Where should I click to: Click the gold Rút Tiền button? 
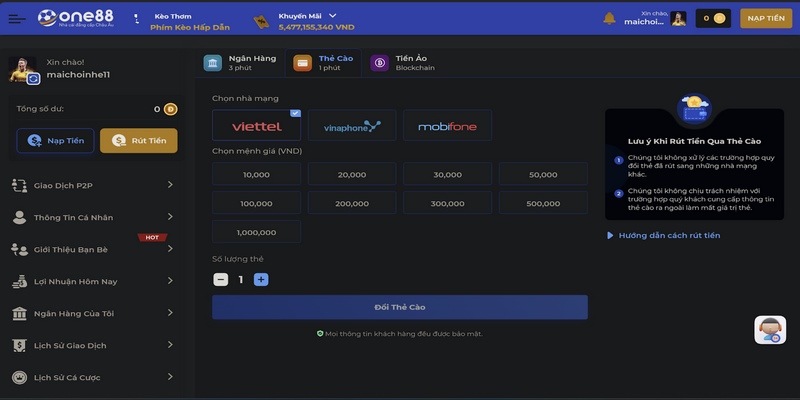click(x=139, y=141)
